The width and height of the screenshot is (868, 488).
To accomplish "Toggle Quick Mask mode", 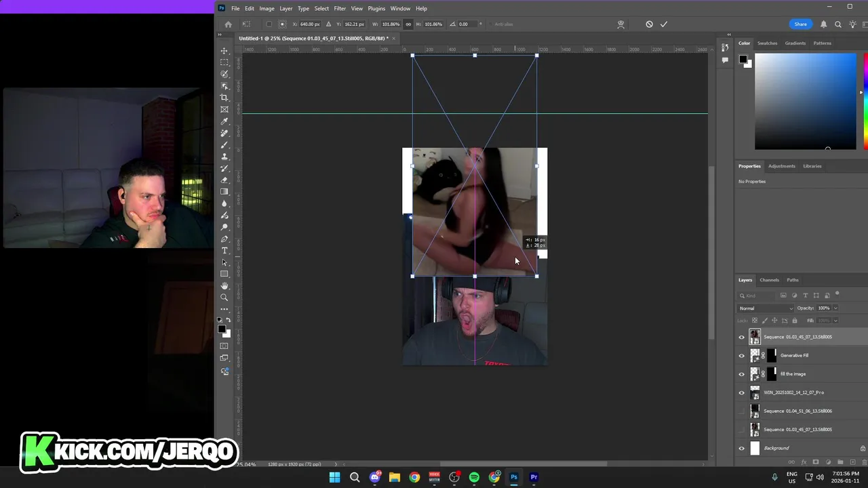I will 224,346.
